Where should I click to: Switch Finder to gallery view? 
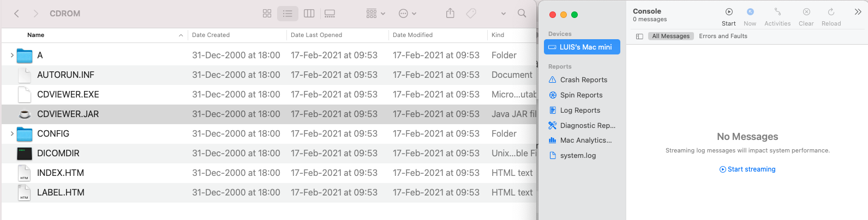pos(330,14)
